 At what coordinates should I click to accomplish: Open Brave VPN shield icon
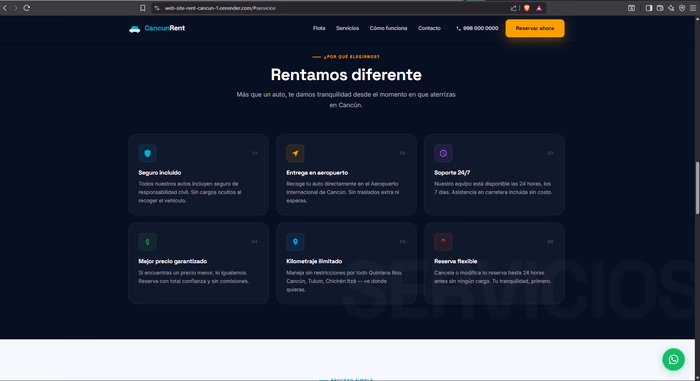(682, 8)
